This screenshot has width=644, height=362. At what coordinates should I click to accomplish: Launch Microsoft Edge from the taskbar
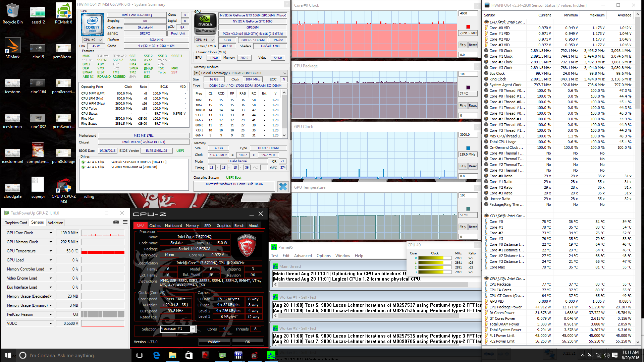pyautogui.click(x=156, y=355)
